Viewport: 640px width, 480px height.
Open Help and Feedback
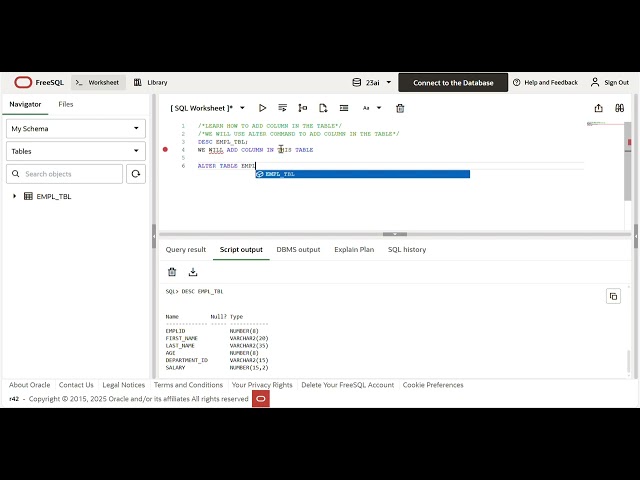[x=545, y=82]
